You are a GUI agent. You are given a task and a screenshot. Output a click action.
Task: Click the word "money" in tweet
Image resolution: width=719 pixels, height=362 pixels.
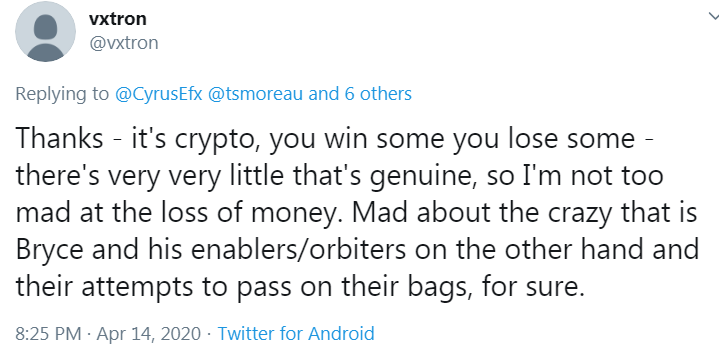pos(297,213)
